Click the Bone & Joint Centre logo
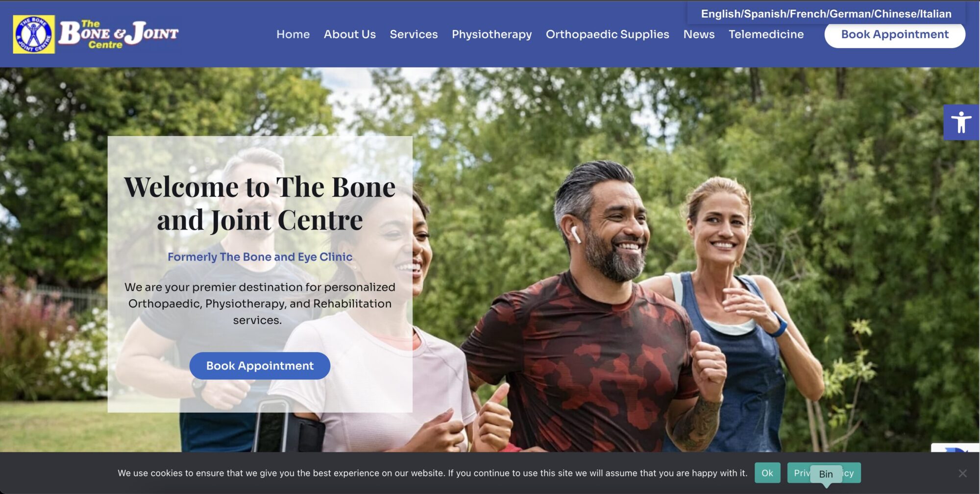 click(96, 34)
